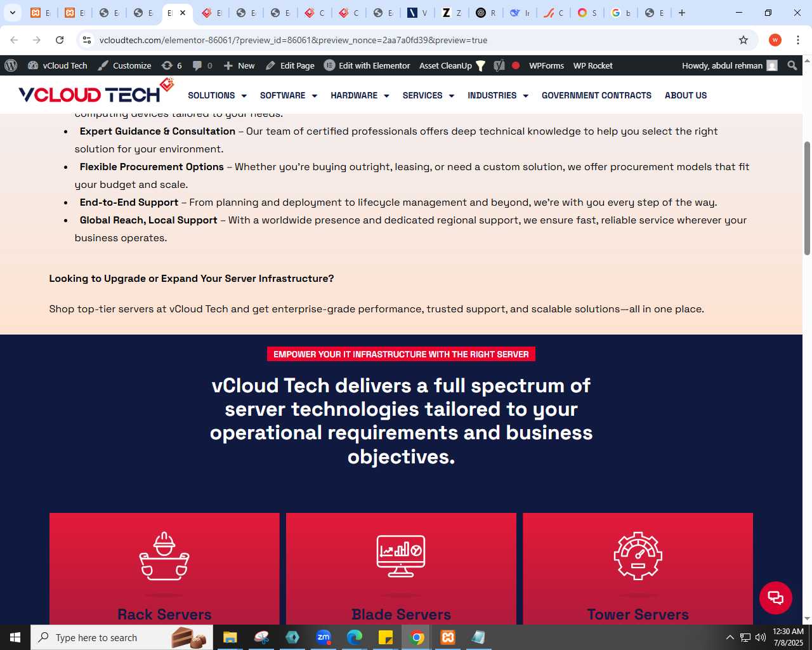The image size is (812, 650).
Task: Click the Rack Servers hard-hat icon
Action: click(x=164, y=556)
